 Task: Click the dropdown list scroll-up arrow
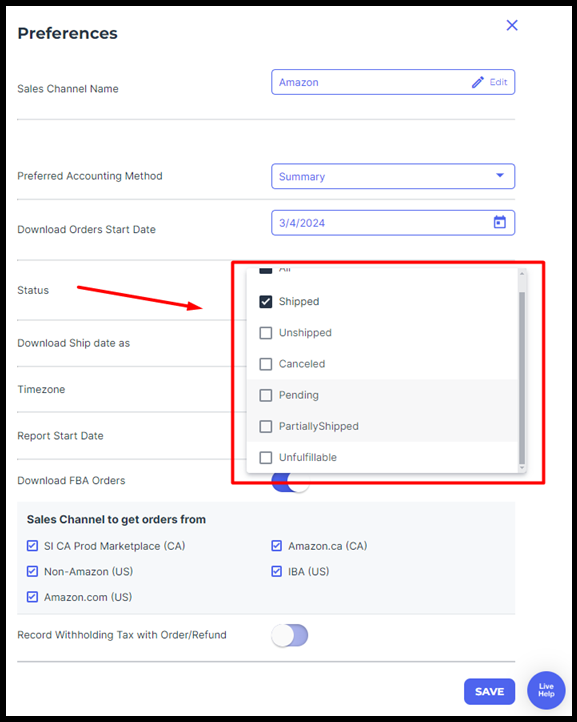(x=522, y=274)
